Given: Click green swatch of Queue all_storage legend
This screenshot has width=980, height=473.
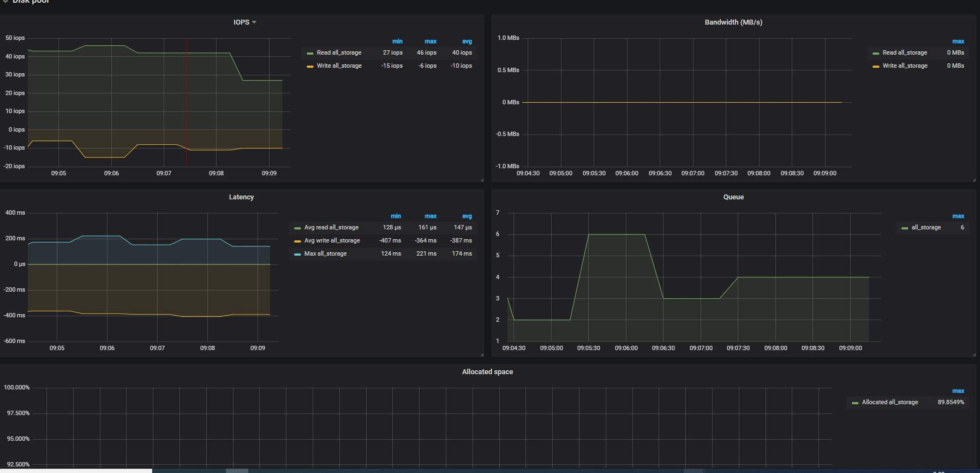Looking at the screenshot, I should pyautogui.click(x=905, y=228).
